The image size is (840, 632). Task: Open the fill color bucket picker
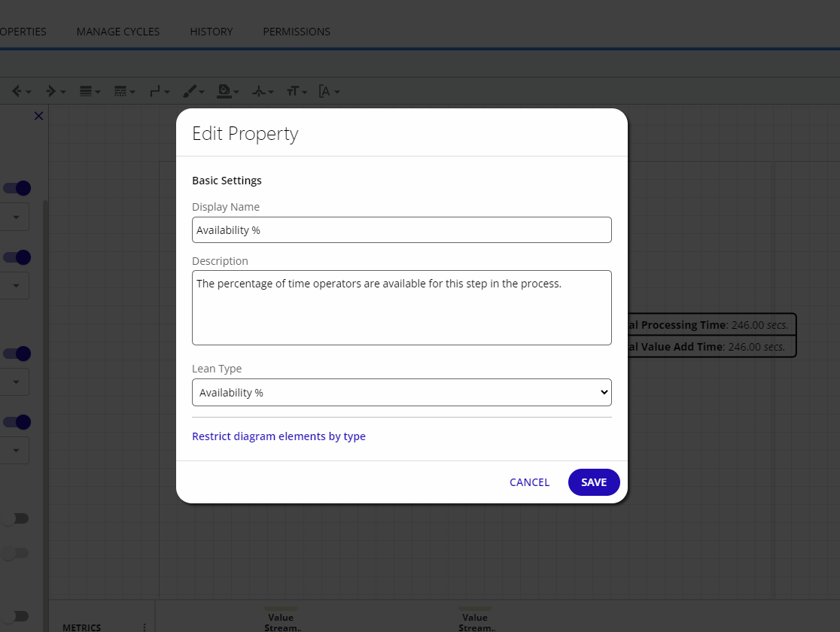coord(227,91)
